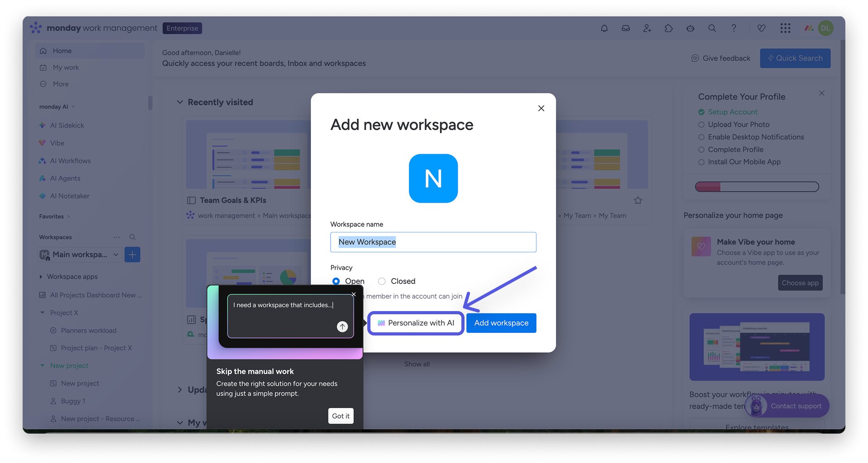
Task: Open the New project board under New project
Action: 80,383
